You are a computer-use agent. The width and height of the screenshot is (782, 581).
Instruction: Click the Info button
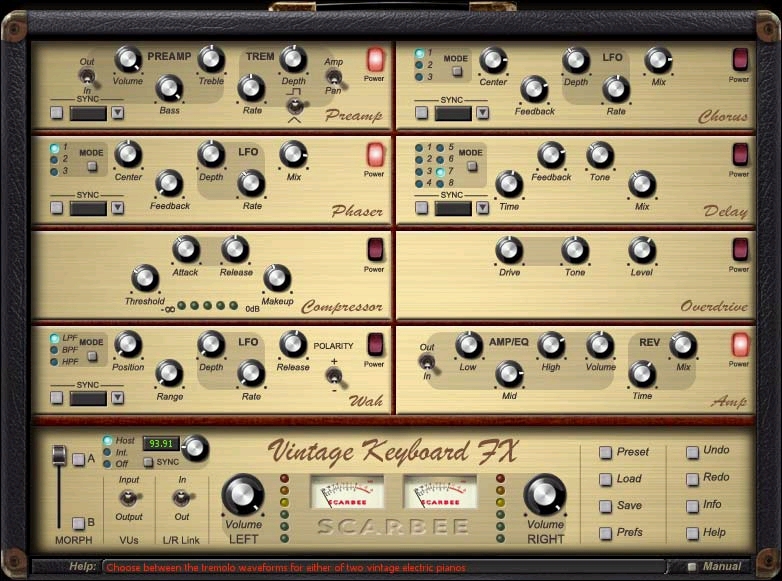692,506
